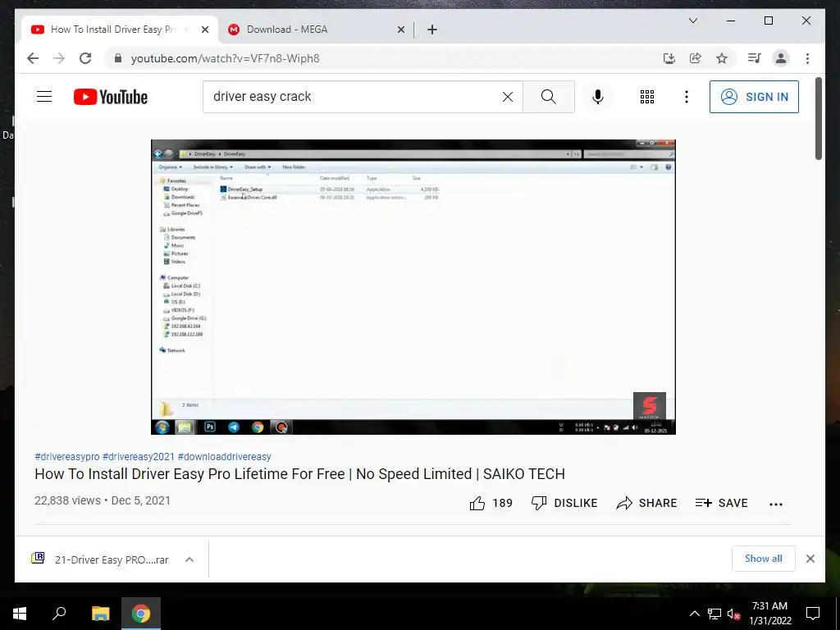Open network status tray icon

point(714,614)
